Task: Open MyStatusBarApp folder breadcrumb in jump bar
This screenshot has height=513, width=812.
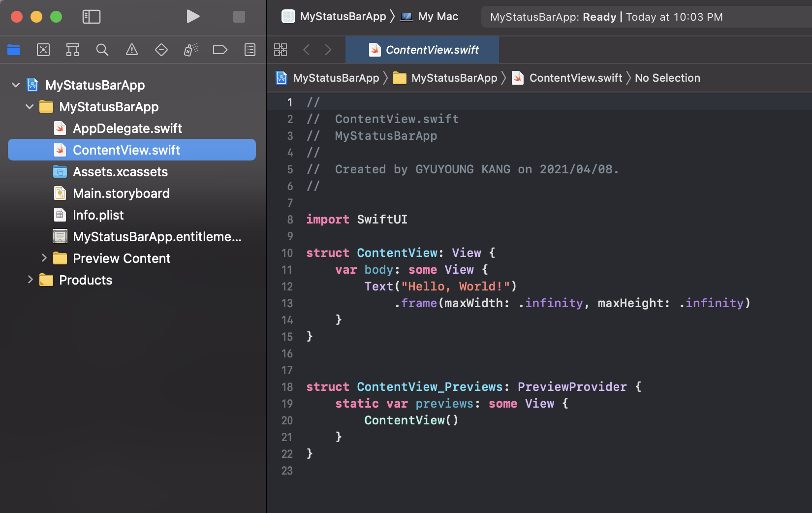Action: pyautogui.click(x=445, y=78)
